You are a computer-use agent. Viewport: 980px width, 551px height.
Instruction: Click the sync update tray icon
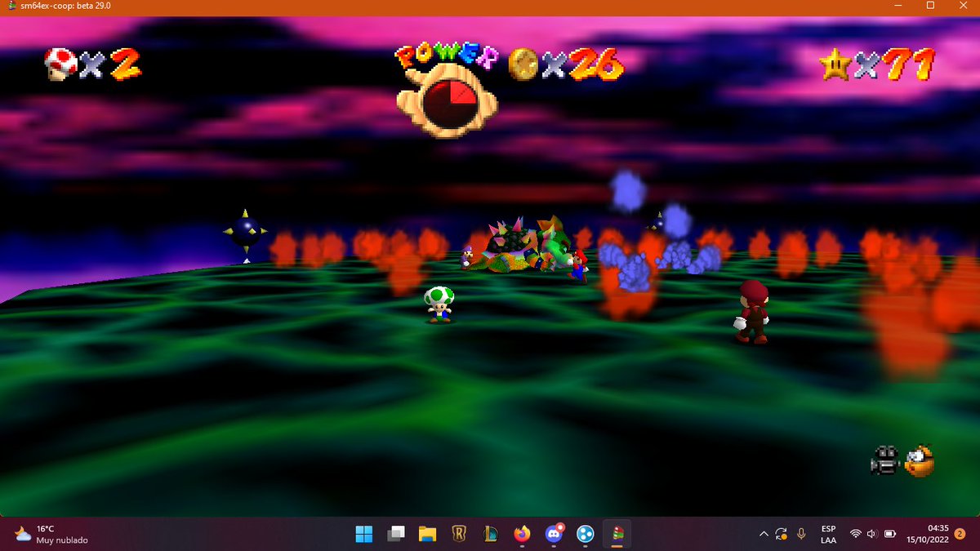tap(782, 534)
